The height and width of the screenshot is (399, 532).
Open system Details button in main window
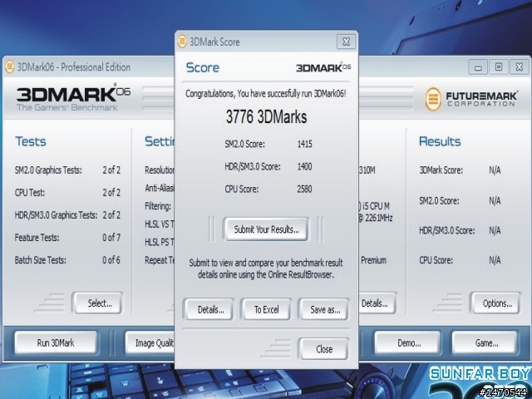(377, 303)
